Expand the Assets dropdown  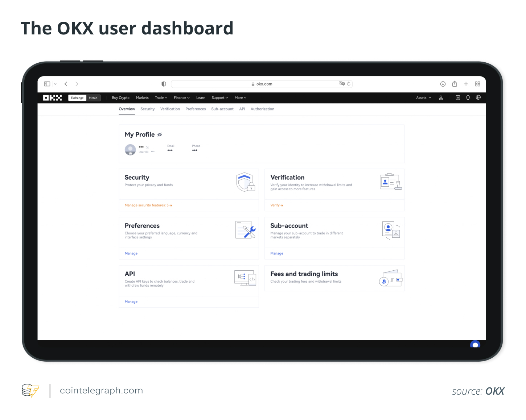(424, 98)
